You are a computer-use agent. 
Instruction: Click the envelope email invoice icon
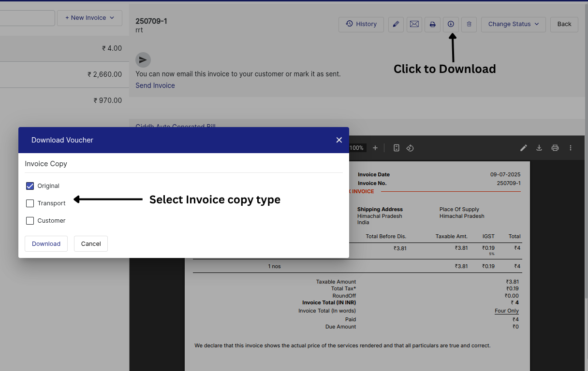(x=414, y=24)
